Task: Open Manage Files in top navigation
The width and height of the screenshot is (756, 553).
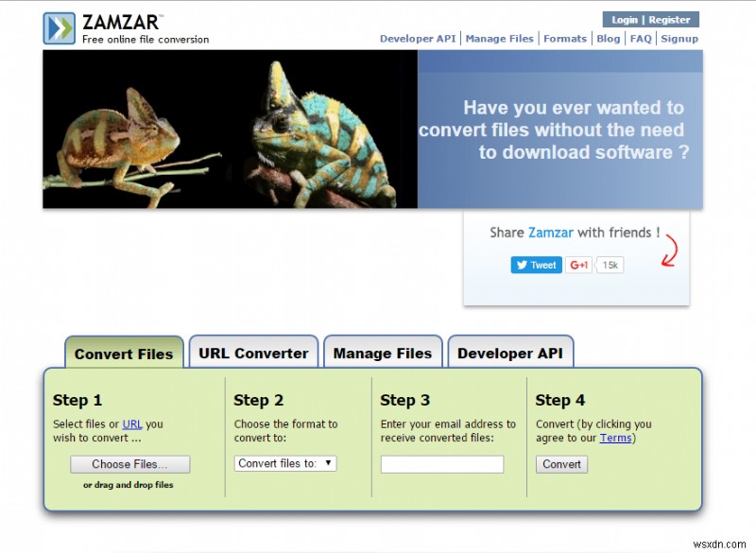Action: click(x=500, y=39)
